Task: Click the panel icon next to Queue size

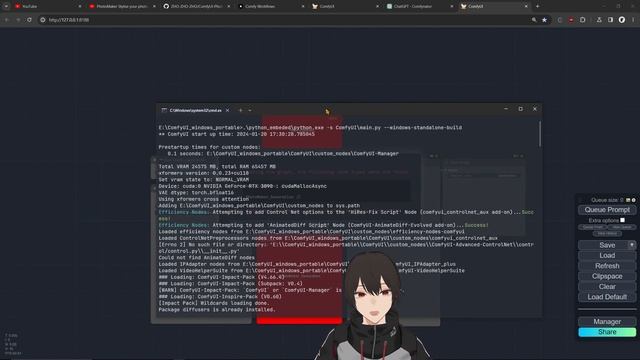Action: [x=628, y=200]
